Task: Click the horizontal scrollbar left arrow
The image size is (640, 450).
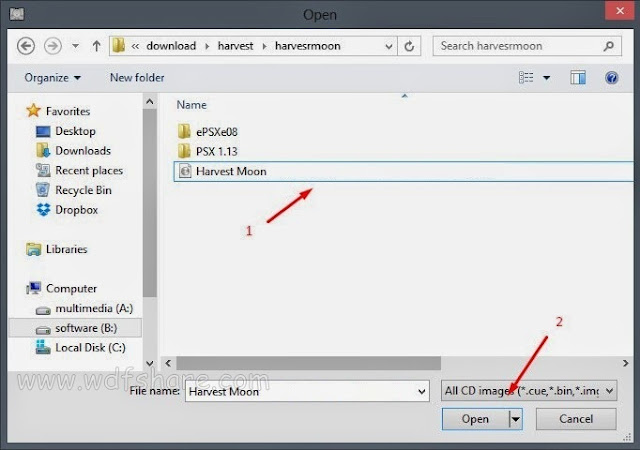Action: point(168,363)
